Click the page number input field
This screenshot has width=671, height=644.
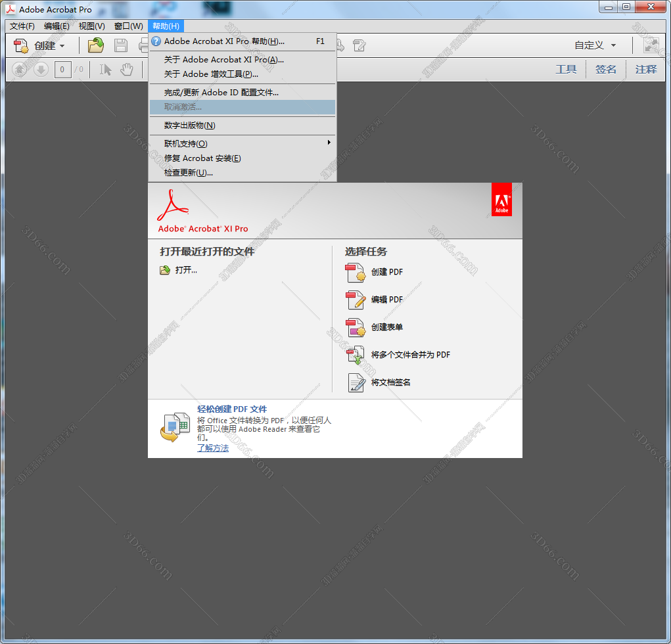(62, 69)
